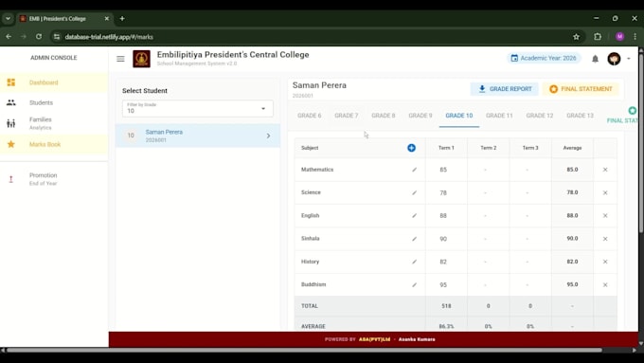This screenshot has width=644, height=363.
Task: Click Buddhism Term 1 mark 95
Action: (x=443, y=285)
